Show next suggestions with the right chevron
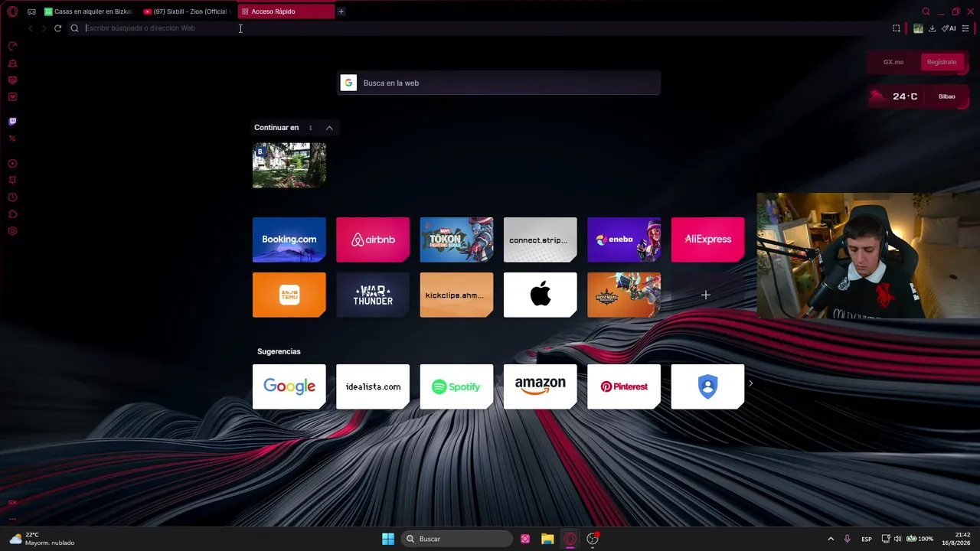Image resolution: width=980 pixels, height=551 pixels. point(751,383)
